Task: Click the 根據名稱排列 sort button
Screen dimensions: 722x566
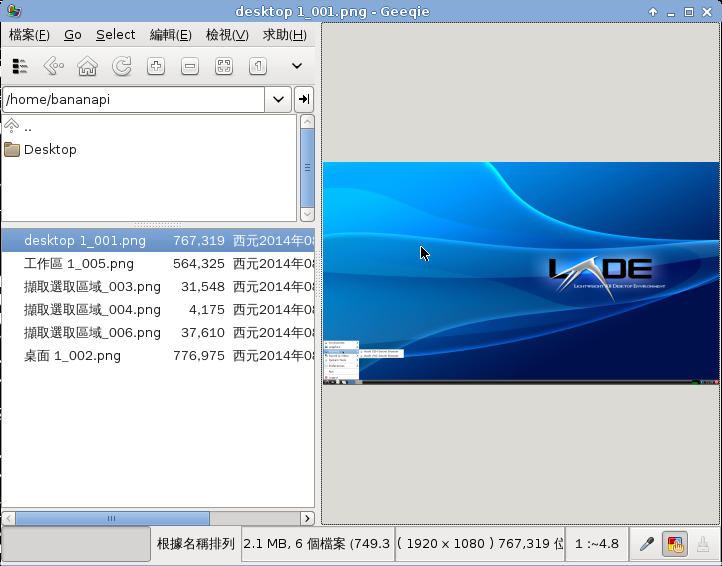Action: [x=196, y=544]
